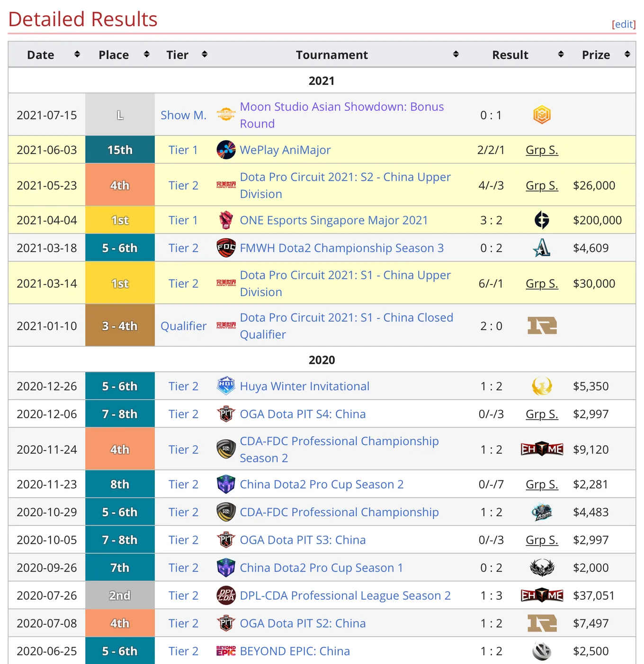Click the Qualifier tier link in the 2021-01-10 row

(x=184, y=326)
